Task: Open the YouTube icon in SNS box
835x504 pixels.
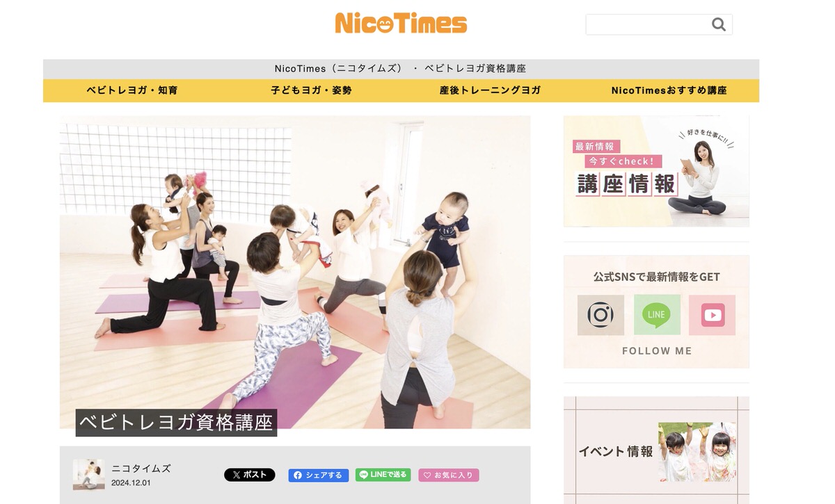Action: [x=712, y=315]
